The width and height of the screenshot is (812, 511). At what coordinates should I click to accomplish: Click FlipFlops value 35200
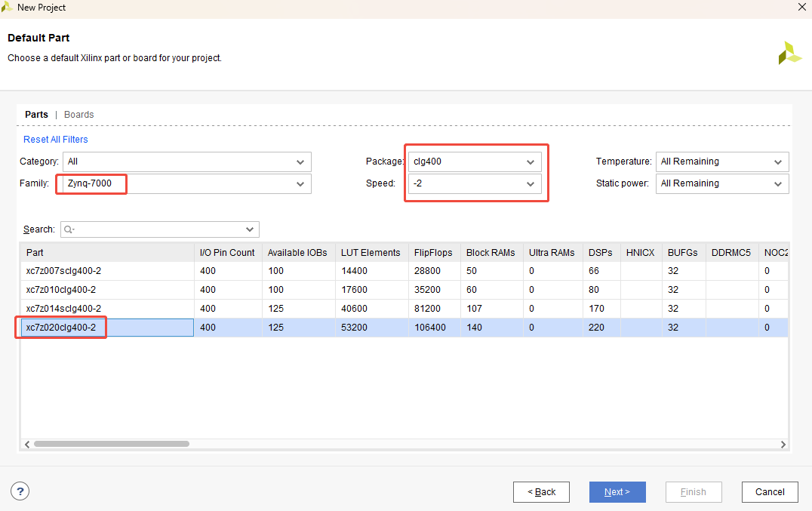tap(427, 289)
